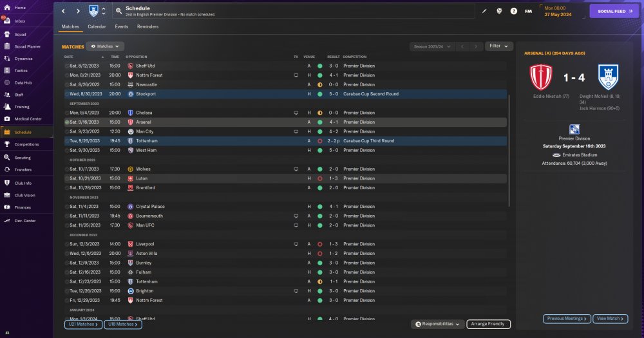Open the Data Hub icon
Image resolution: width=644 pixels, height=338 pixels.
click(x=7, y=82)
